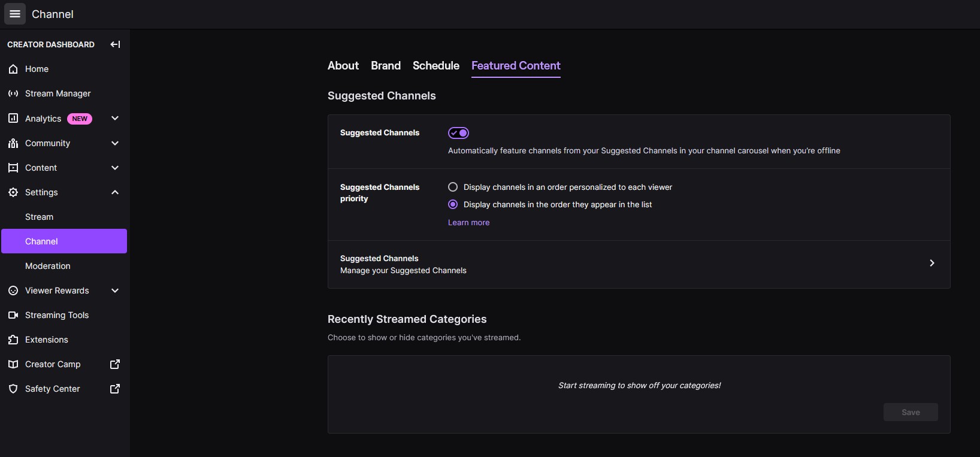
Task: Click the Suggested Channels section heading
Action: pos(382,96)
